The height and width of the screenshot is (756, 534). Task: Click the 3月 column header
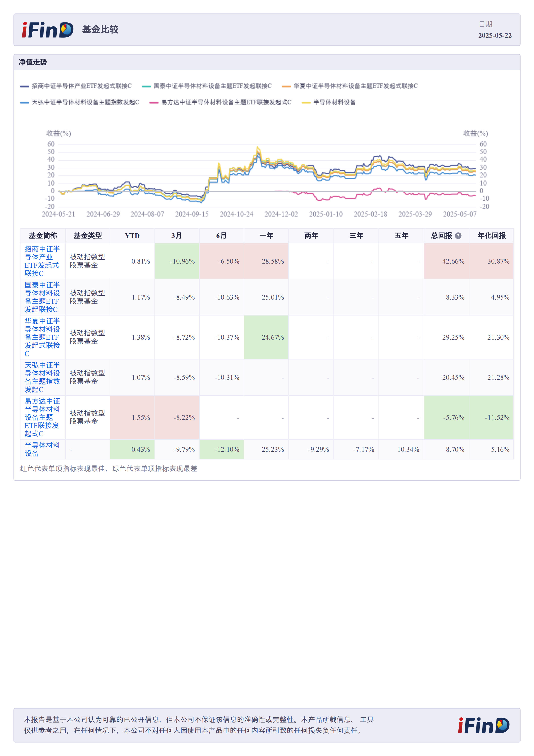click(177, 236)
